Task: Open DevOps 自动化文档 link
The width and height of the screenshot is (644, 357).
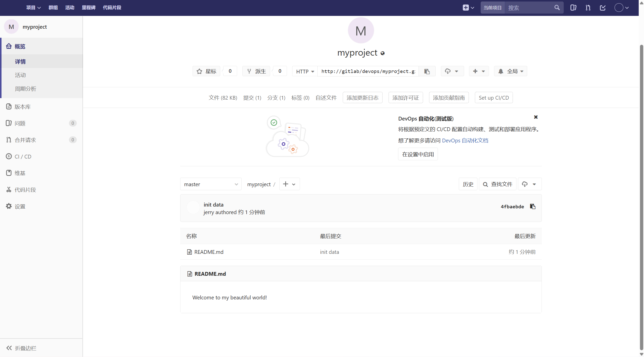Action: click(x=465, y=140)
